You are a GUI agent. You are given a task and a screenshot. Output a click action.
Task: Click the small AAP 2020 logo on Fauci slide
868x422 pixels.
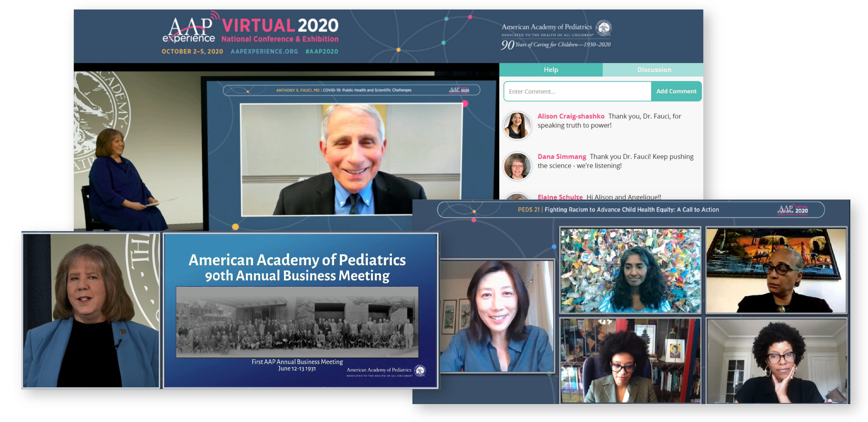tap(459, 90)
